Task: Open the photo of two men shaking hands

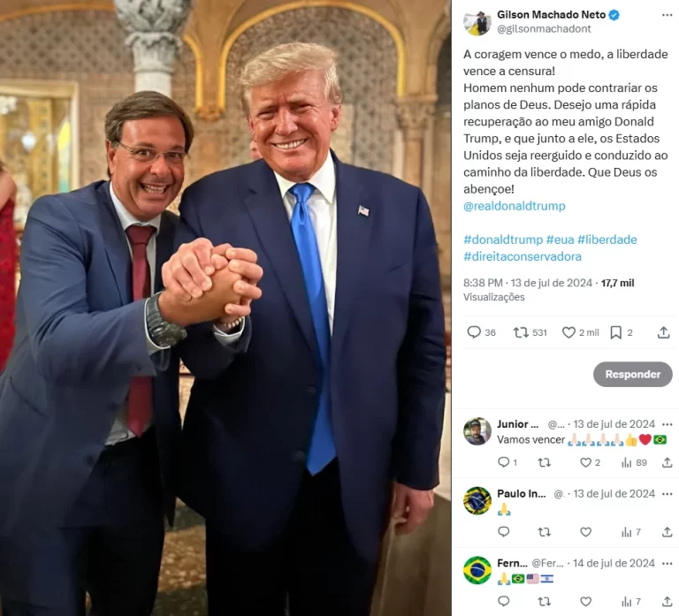Action: (225, 308)
